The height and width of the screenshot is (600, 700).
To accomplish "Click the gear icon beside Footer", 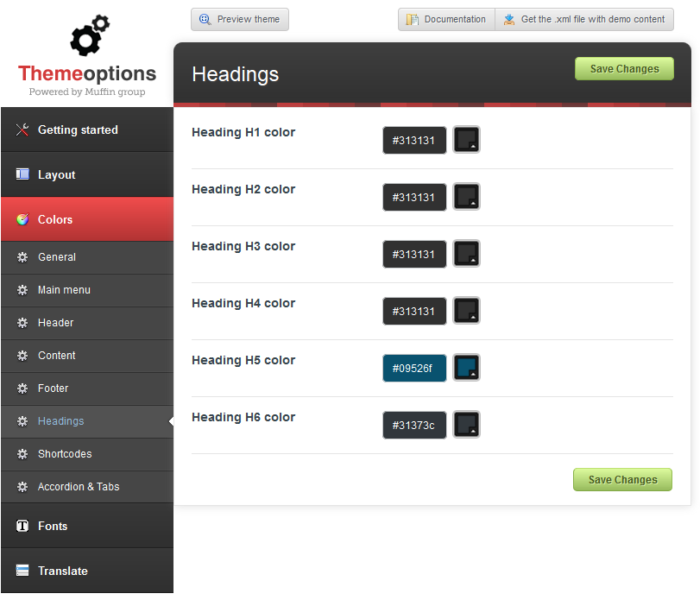I will pos(22,388).
